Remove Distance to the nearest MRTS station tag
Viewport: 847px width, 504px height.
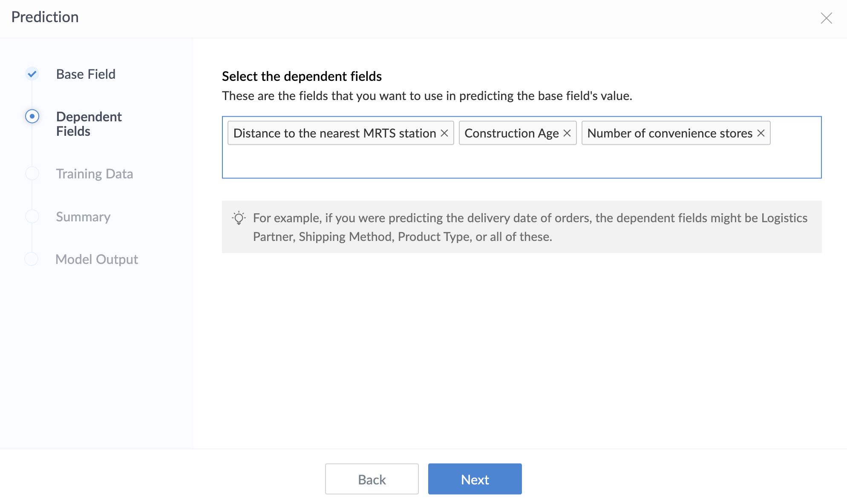444,133
